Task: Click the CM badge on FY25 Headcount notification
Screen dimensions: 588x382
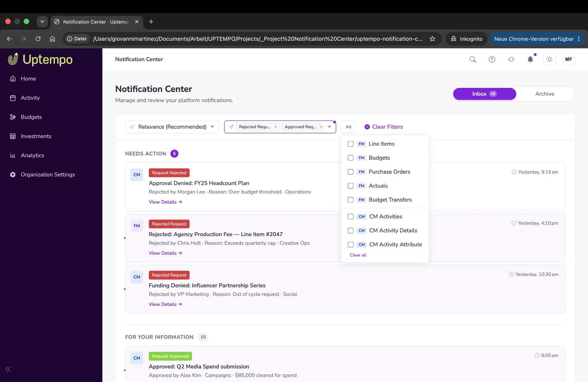Action: click(x=137, y=175)
